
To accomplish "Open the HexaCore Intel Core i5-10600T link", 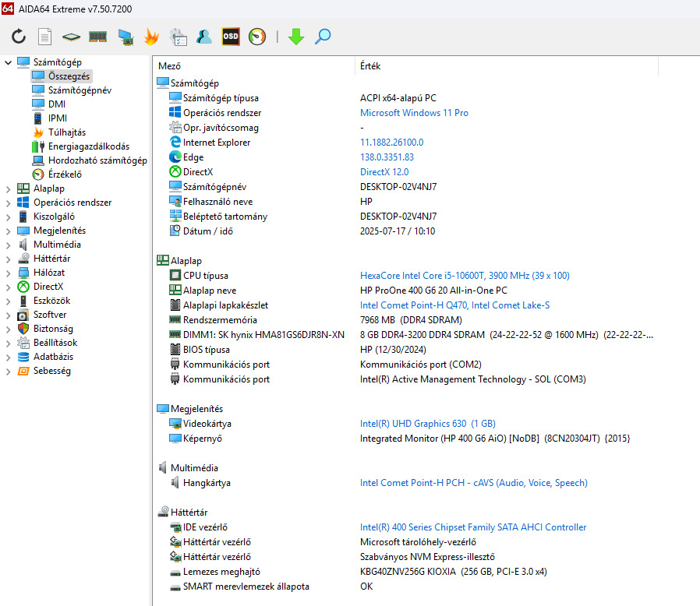I will point(465,275).
